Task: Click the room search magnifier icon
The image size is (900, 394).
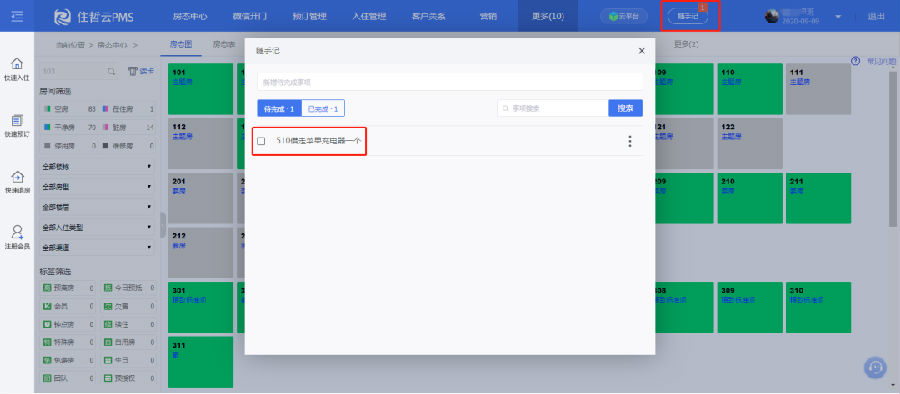Action: click(x=112, y=71)
